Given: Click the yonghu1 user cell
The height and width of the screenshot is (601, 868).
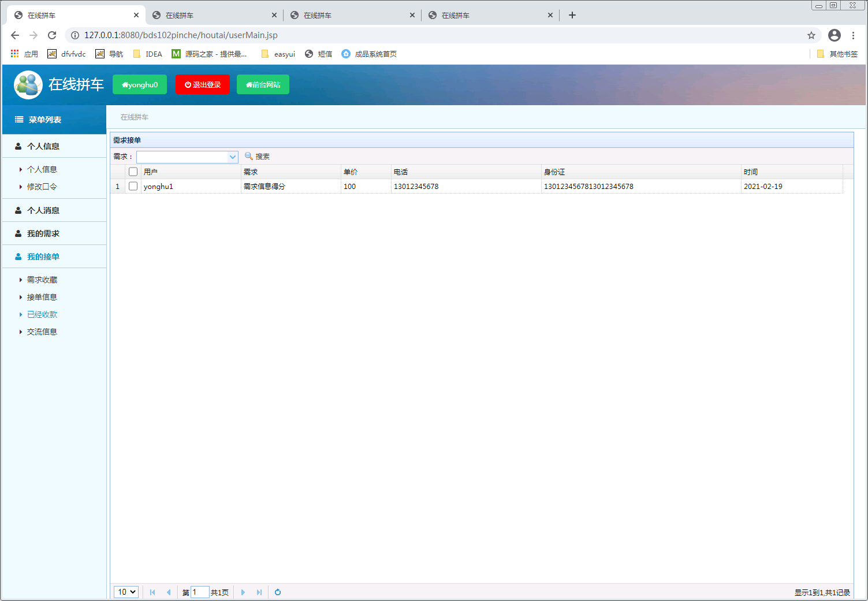Looking at the screenshot, I should [191, 186].
